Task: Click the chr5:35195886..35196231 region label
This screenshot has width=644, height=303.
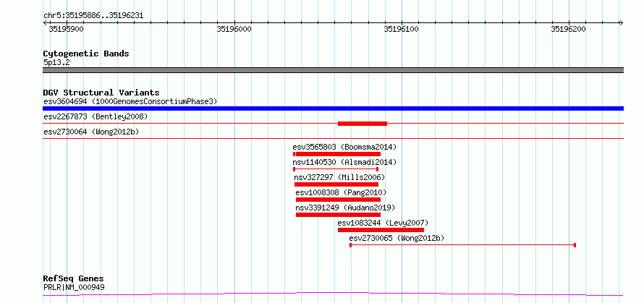Action: pyautogui.click(x=93, y=16)
